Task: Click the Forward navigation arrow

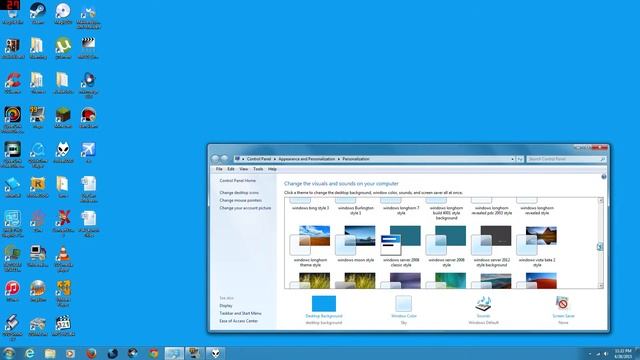Action: coord(224,159)
